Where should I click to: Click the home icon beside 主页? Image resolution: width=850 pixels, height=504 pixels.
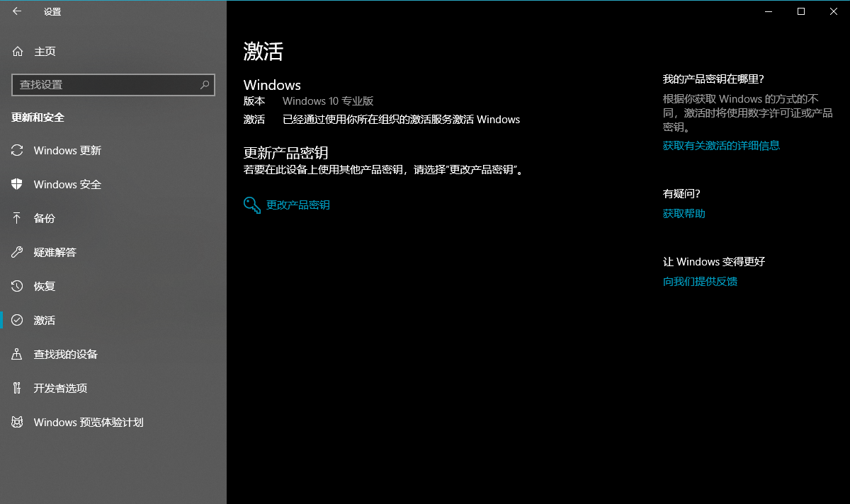[18, 52]
